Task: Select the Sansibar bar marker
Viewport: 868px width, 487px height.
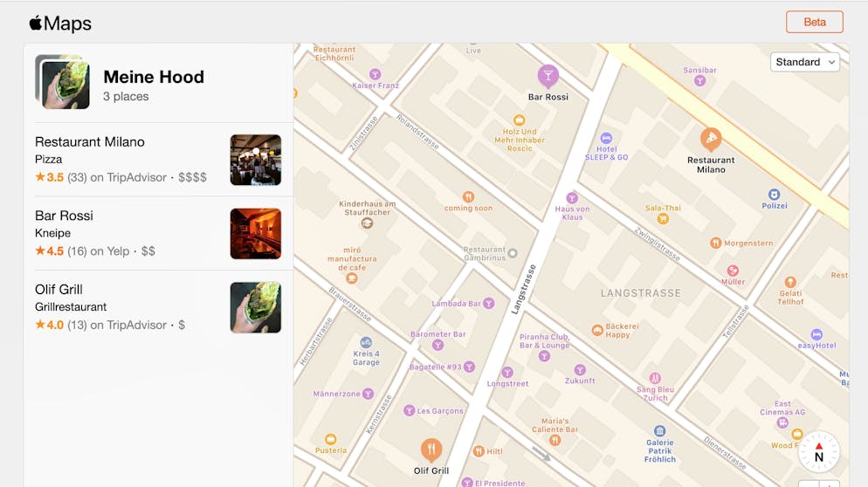Action: pyautogui.click(x=699, y=81)
